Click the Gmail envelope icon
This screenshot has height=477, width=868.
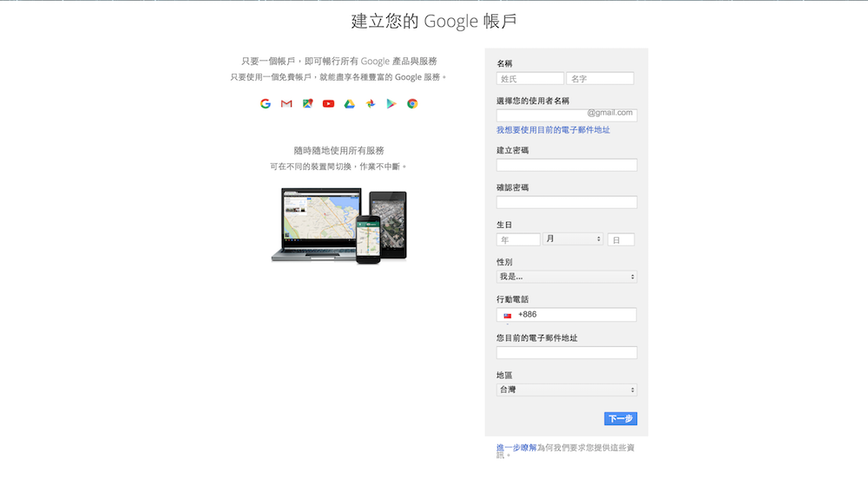click(x=286, y=103)
